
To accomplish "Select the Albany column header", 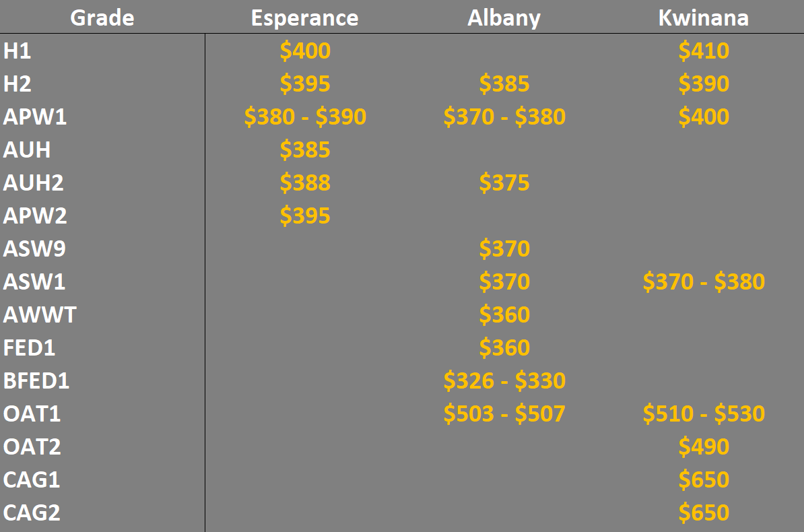I will click(x=504, y=18).
